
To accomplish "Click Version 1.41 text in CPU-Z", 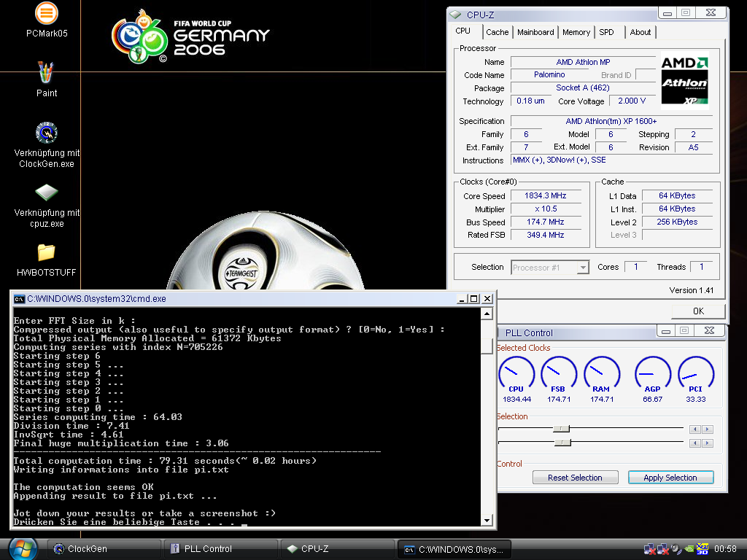I will point(692,290).
